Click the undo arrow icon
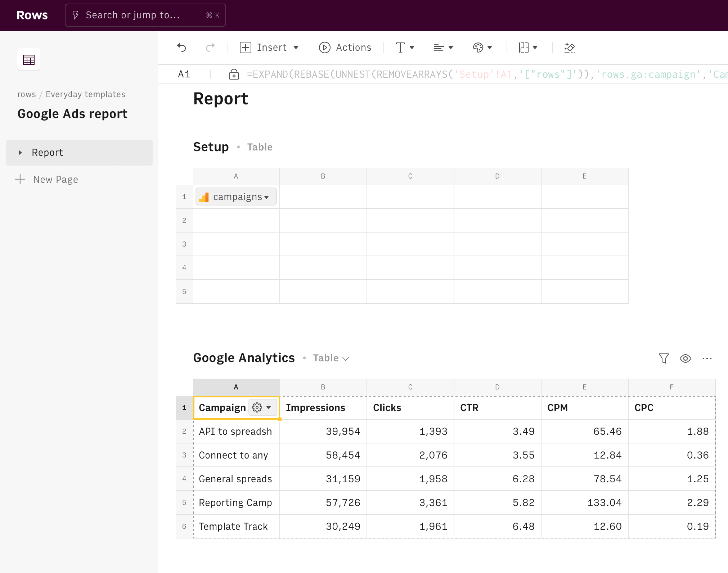 pos(182,48)
